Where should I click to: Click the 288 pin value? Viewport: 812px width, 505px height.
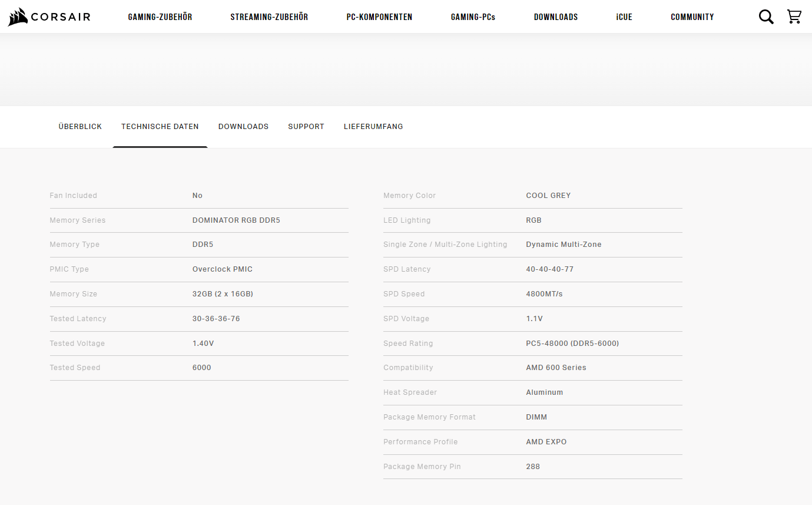[x=533, y=467]
